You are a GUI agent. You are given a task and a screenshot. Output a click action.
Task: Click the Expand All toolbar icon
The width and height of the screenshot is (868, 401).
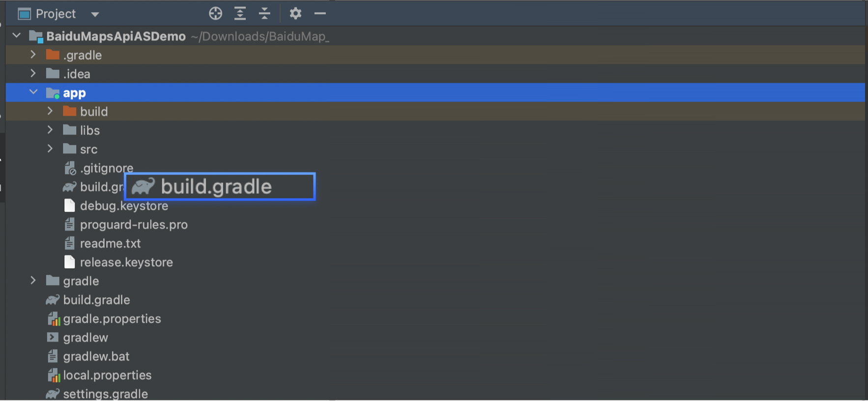(240, 14)
